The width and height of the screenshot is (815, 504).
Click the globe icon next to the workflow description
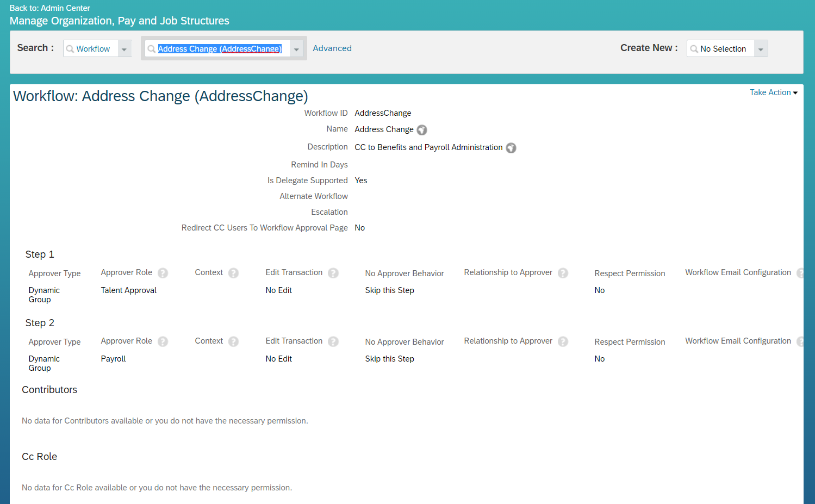(x=511, y=147)
